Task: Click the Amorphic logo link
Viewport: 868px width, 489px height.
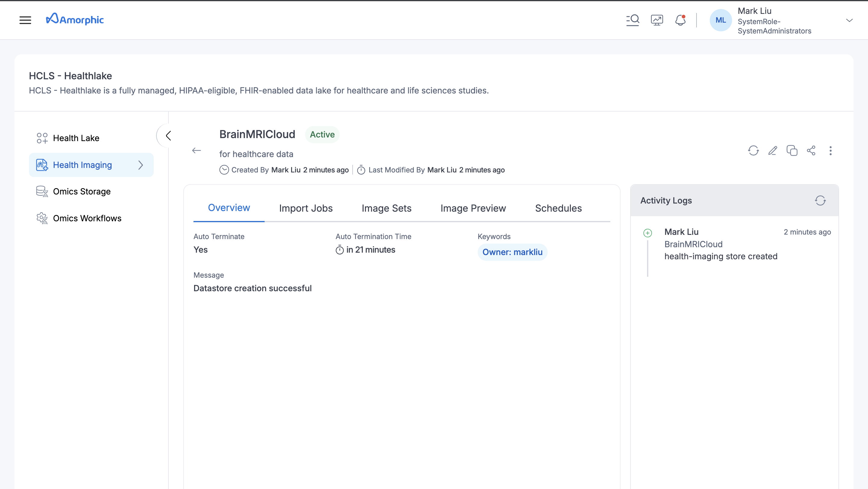Action: coord(75,20)
